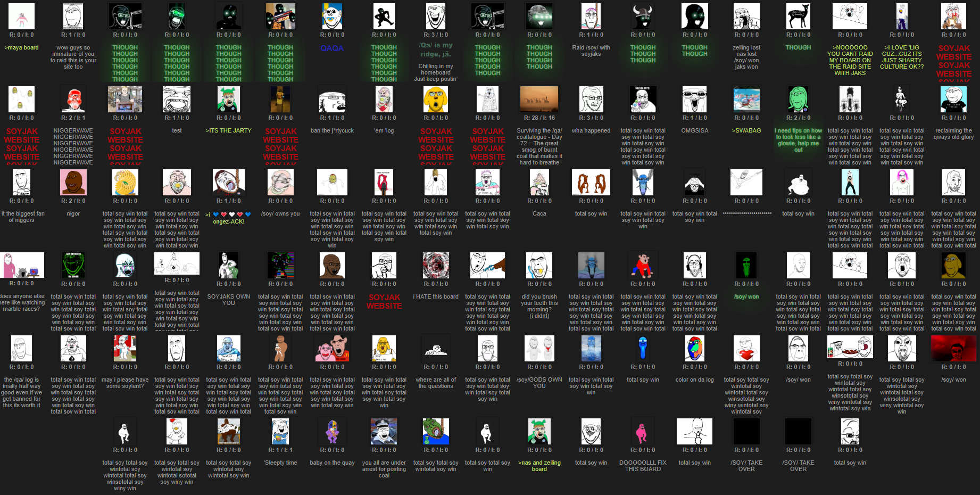
Task: Select the 'Caca' thread thumbnail
Action: coord(539,182)
